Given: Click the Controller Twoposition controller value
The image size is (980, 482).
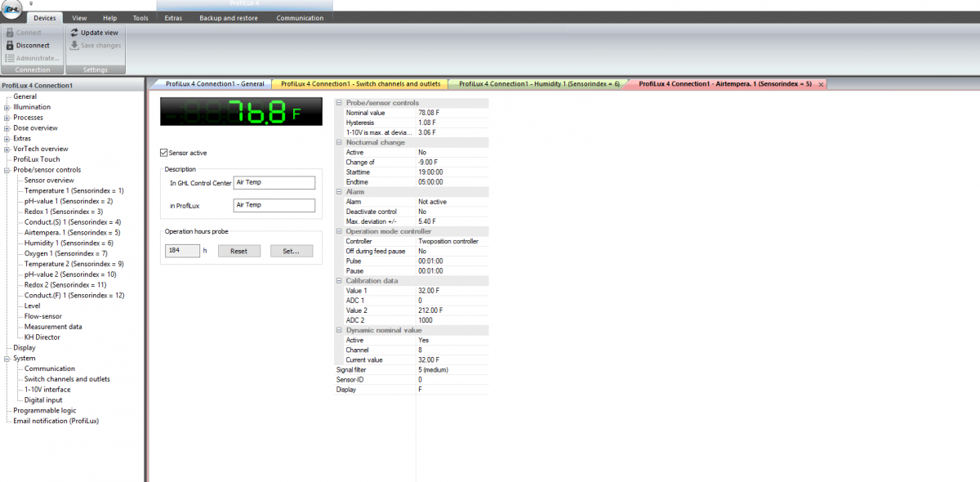Looking at the screenshot, I should click(x=452, y=241).
